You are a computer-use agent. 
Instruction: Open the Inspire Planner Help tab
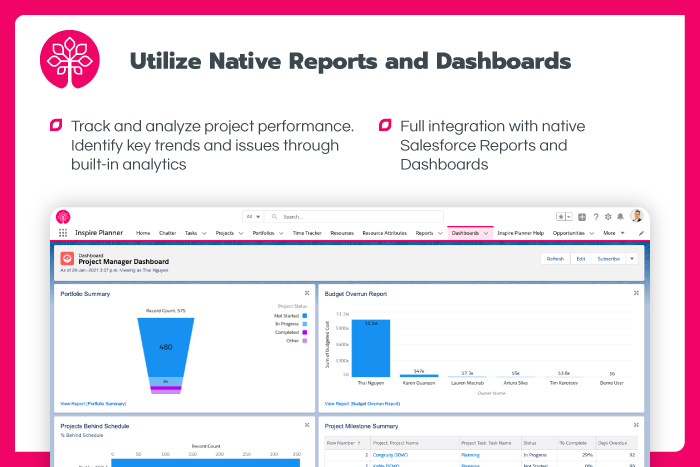click(x=521, y=233)
